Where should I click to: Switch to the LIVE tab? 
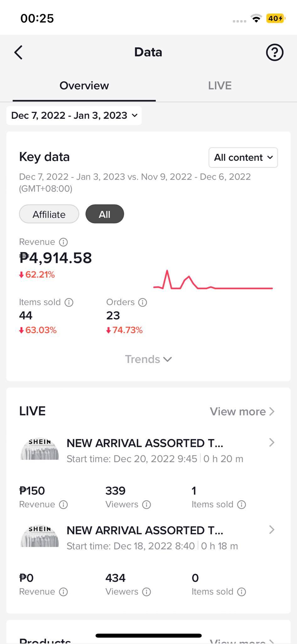coord(220,86)
